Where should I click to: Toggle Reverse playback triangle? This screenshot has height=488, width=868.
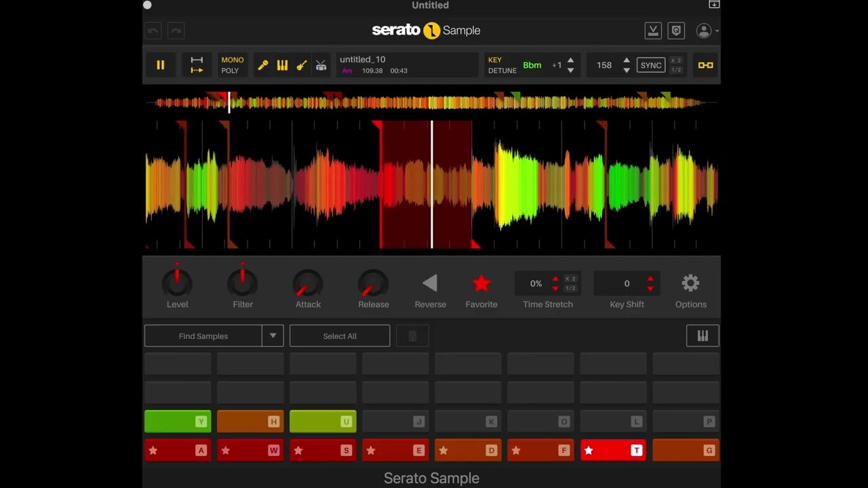tap(430, 283)
